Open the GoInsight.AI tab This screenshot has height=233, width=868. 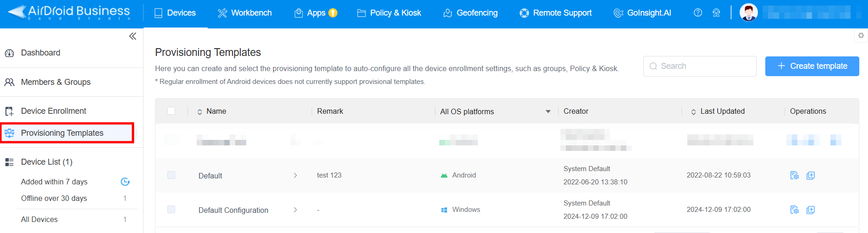click(642, 13)
